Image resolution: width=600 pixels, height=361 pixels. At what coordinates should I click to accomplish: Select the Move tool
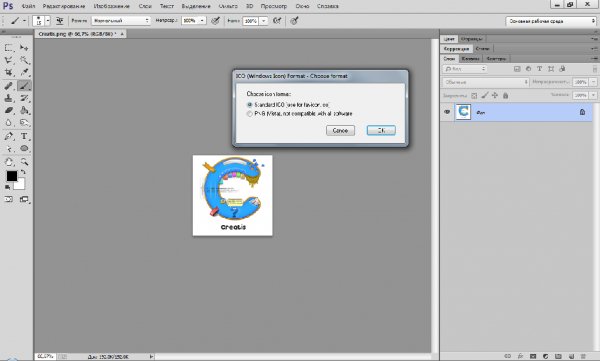coord(24,48)
